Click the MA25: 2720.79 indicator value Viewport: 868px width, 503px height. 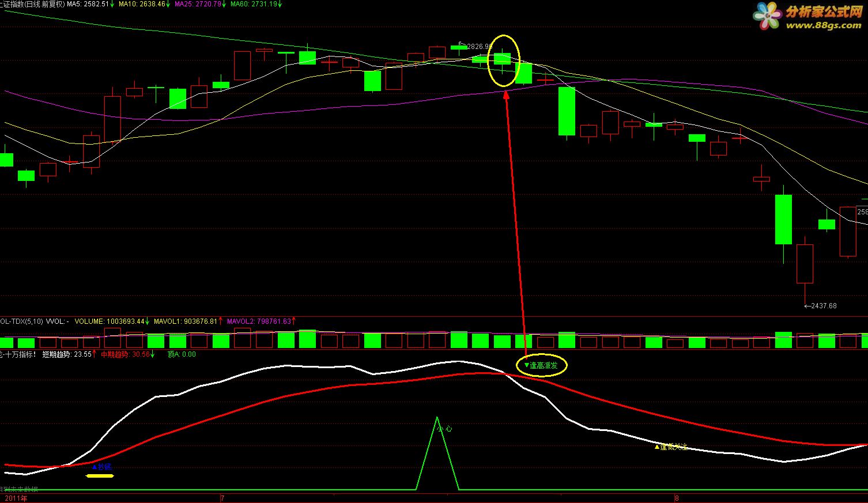tap(200, 4)
